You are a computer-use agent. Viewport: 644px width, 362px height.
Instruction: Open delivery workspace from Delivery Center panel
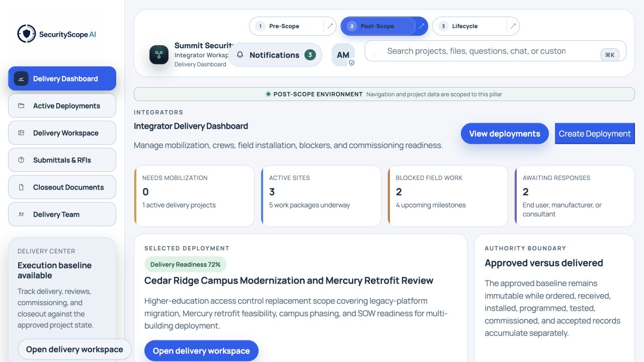(x=74, y=349)
